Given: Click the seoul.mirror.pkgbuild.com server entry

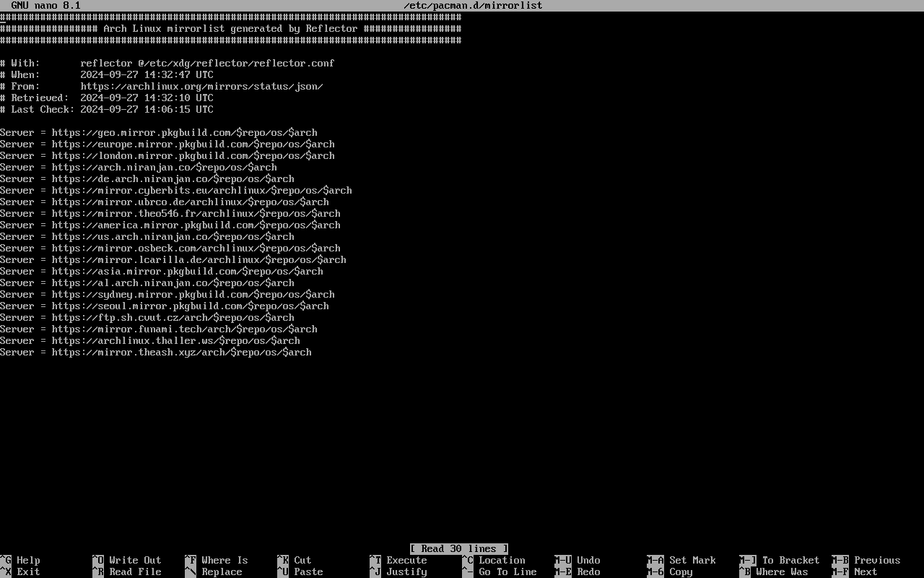Looking at the screenshot, I should (x=190, y=306).
